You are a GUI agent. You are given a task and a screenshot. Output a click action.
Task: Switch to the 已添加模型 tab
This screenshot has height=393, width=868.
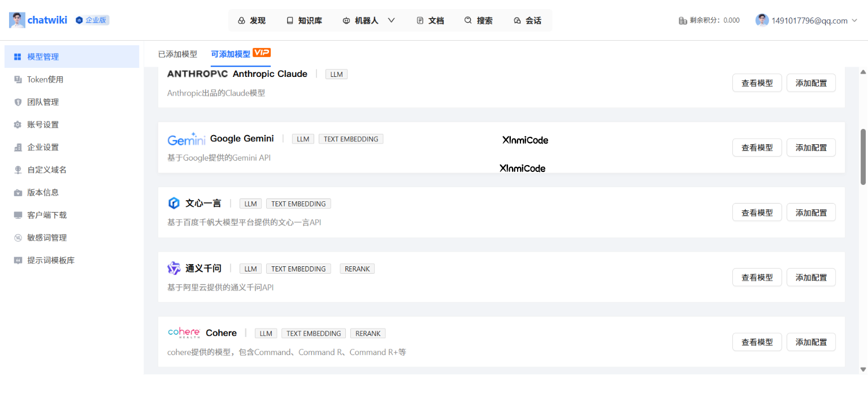tap(177, 54)
